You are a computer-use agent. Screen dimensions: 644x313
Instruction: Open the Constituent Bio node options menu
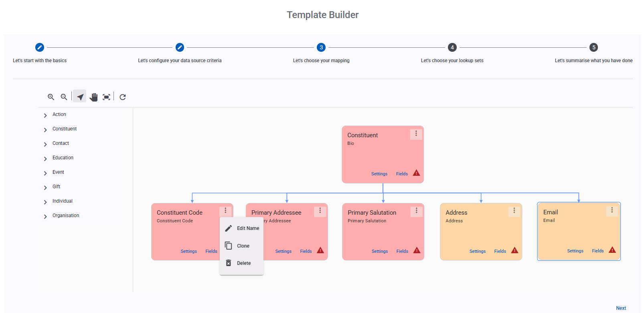point(416,134)
